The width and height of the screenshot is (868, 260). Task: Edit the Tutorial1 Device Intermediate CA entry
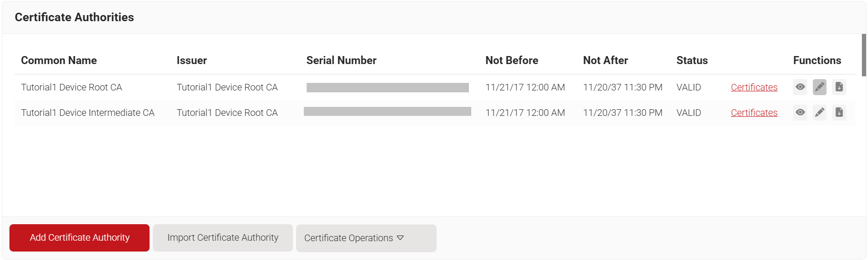pyautogui.click(x=819, y=113)
